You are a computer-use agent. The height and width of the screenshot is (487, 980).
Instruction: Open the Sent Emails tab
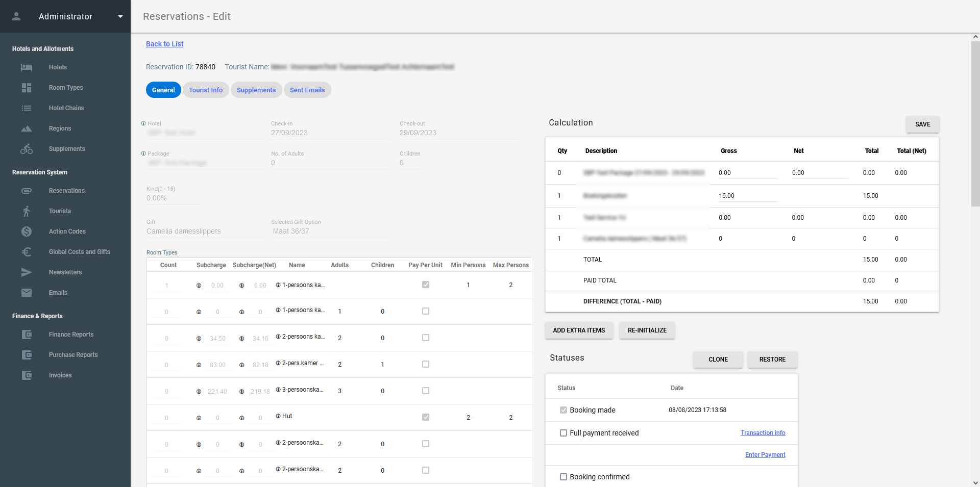307,90
